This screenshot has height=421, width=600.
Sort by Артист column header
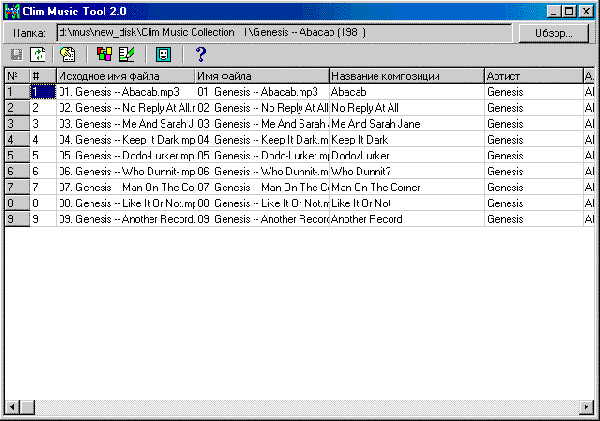(x=531, y=76)
